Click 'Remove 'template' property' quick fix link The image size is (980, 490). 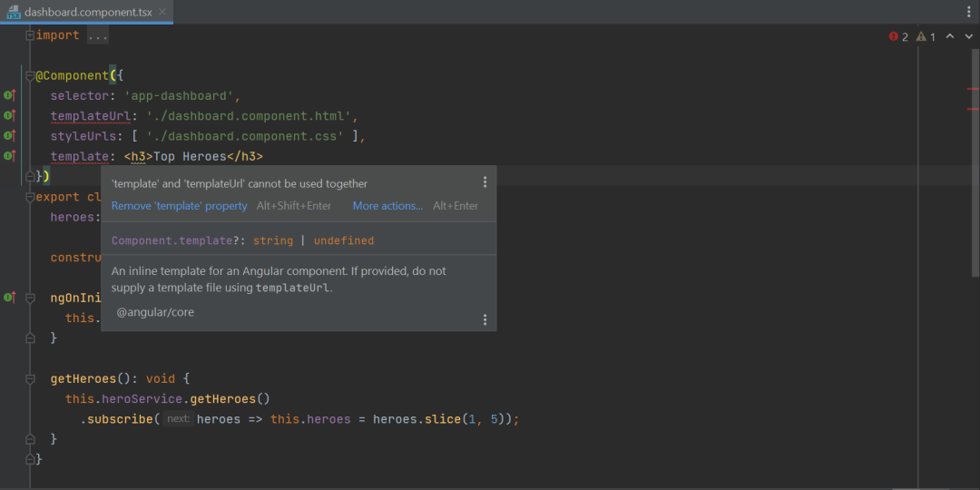(180, 206)
